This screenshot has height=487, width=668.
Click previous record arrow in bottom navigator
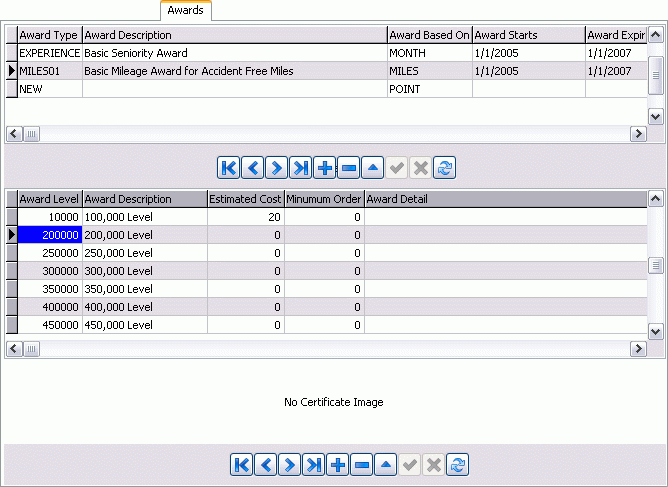pos(266,464)
